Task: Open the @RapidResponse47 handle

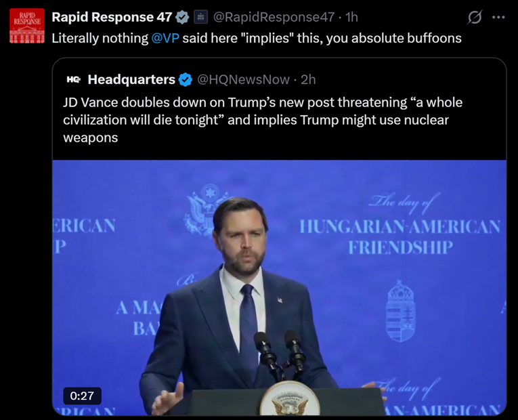Action: (x=274, y=17)
